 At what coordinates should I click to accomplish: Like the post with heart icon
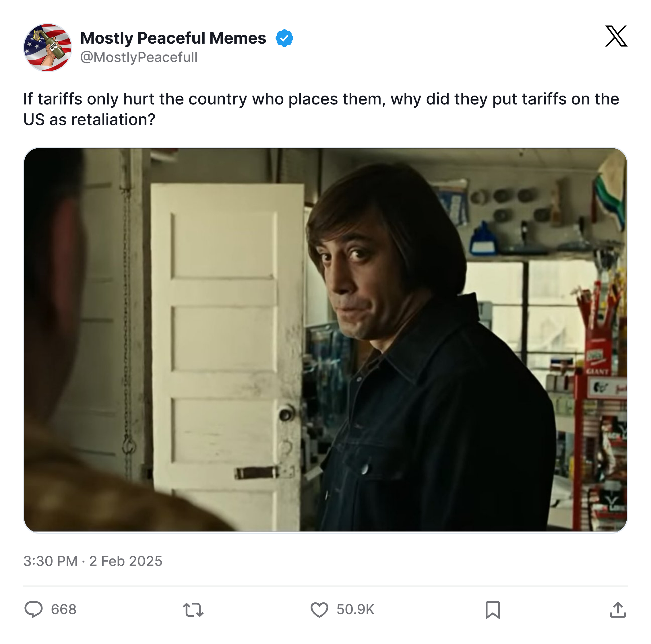[319, 610]
